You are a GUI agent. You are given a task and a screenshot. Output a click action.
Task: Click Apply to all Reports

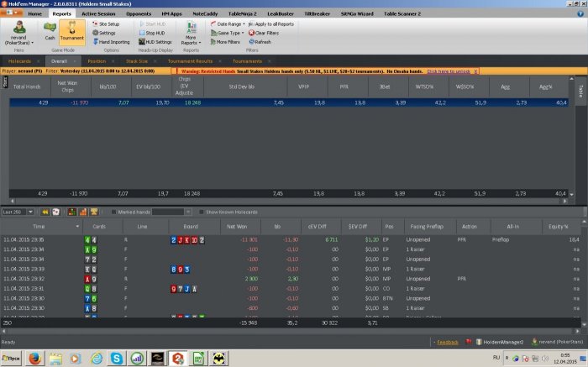[x=271, y=24]
